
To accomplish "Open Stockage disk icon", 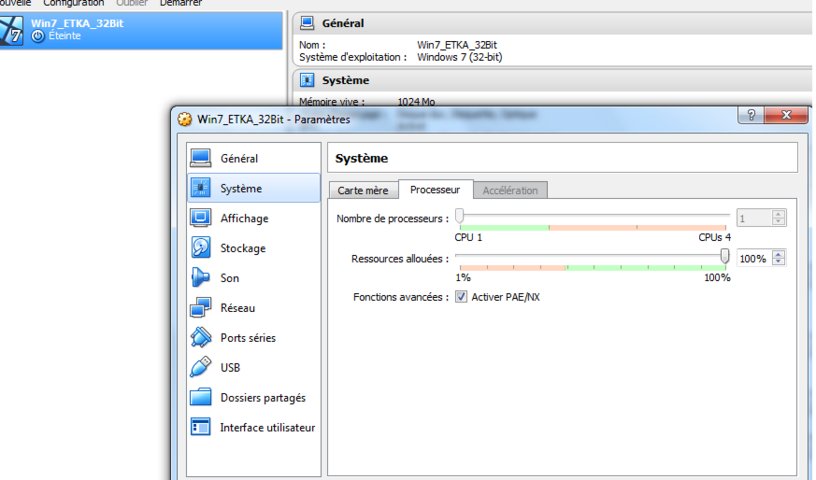I will pos(201,248).
